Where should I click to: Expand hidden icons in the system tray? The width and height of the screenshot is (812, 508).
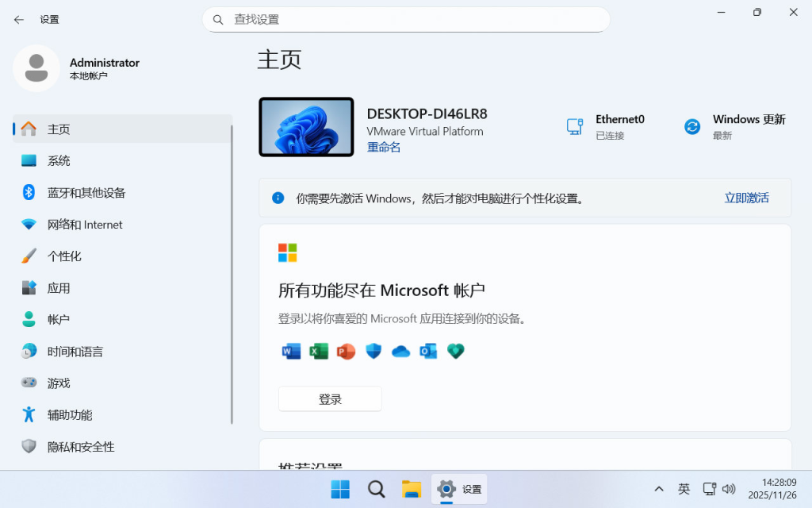659,489
